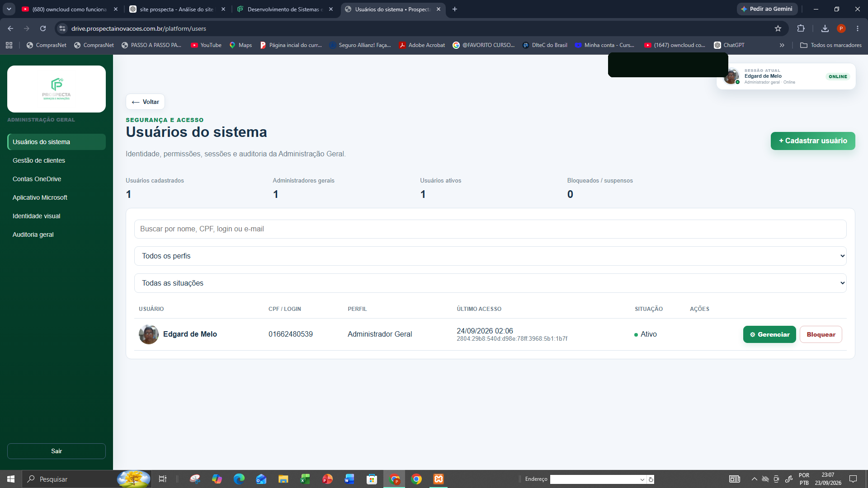Open Todos os marcadores folder
This screenshot has width=868, height=488.
pyautogui.click(x=831, y=45)
